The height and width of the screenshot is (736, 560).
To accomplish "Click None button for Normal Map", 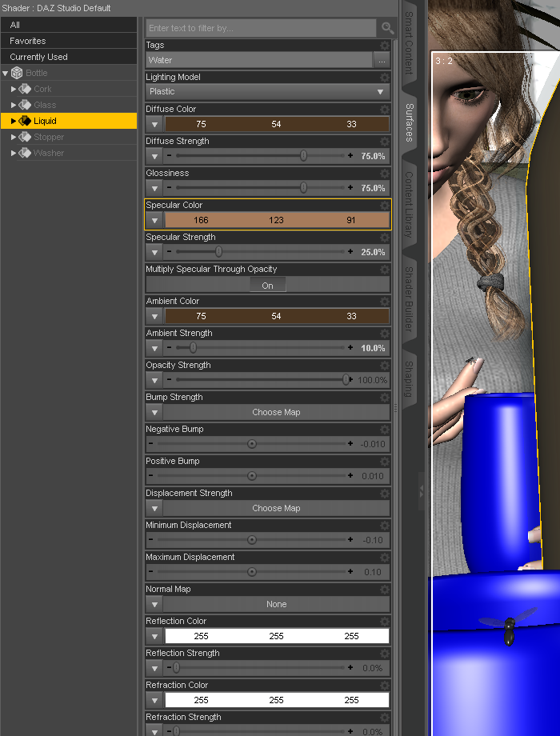I will pyautogui.click(x=276, y=604).
